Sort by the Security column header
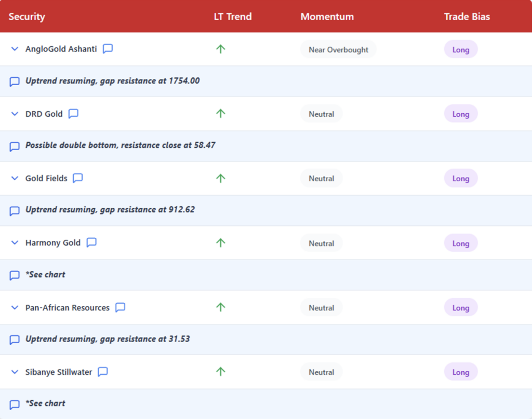532x419 pixels. coord(27,17)
